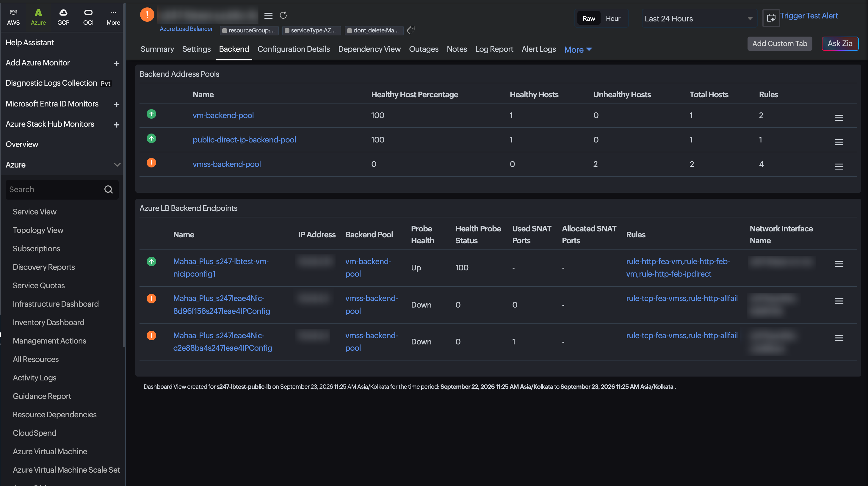Click the orange trouble status icon beside monitor name
This screenshot has height=486, width=868.
147,15
